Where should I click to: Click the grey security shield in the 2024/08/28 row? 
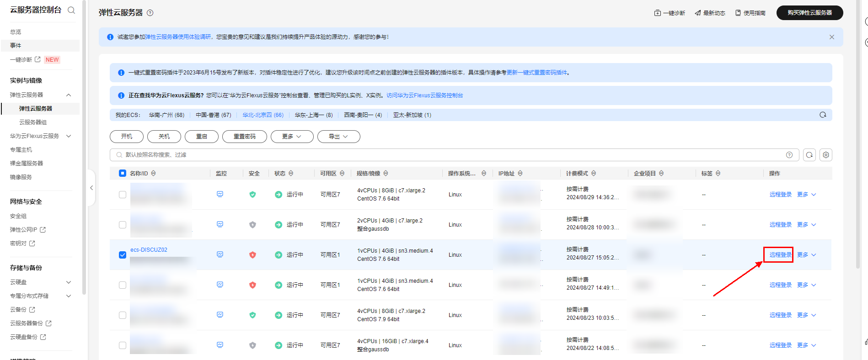pos(252,225)
